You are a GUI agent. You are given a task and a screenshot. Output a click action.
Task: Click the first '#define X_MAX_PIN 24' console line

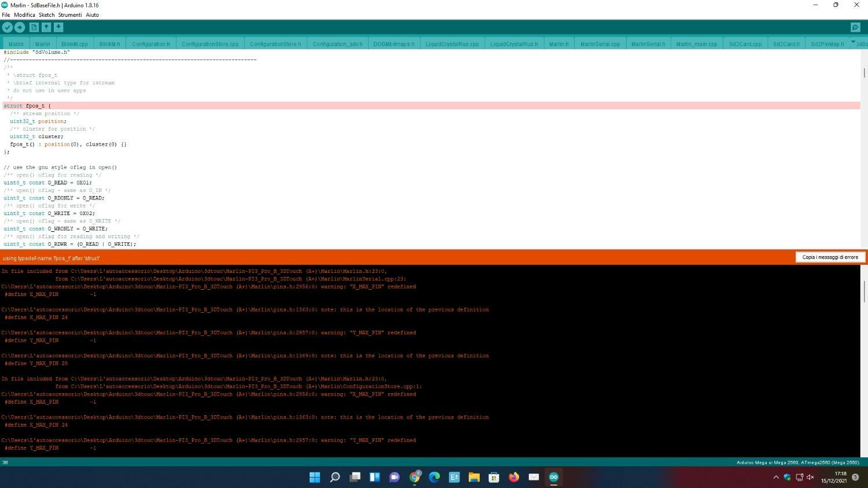(x=36, y=317)
